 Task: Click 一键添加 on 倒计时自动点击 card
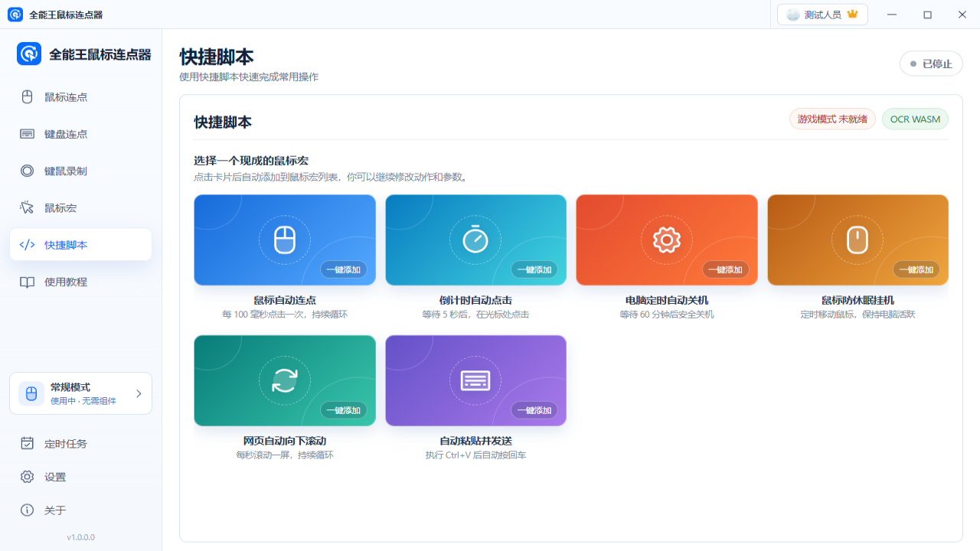click(534, 269)
